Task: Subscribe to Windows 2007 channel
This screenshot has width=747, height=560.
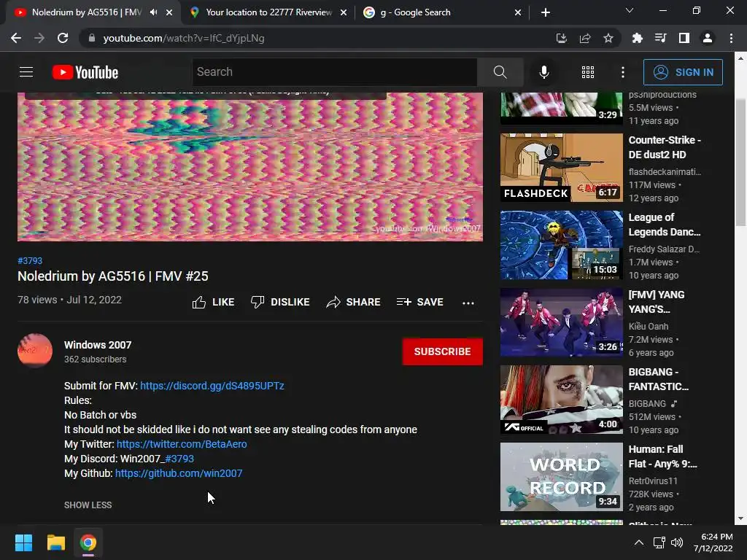Action: pyautogui.click(x=443, y=351)
